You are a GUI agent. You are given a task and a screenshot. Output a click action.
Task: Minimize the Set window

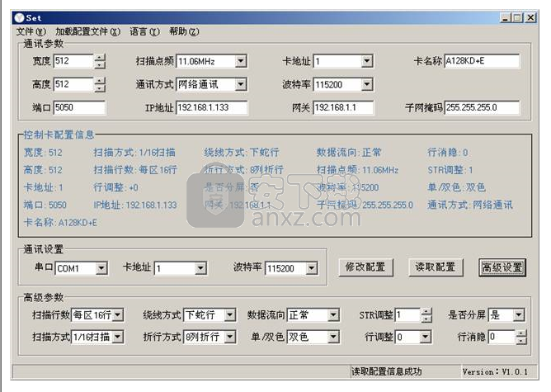(x=505, y=18)
